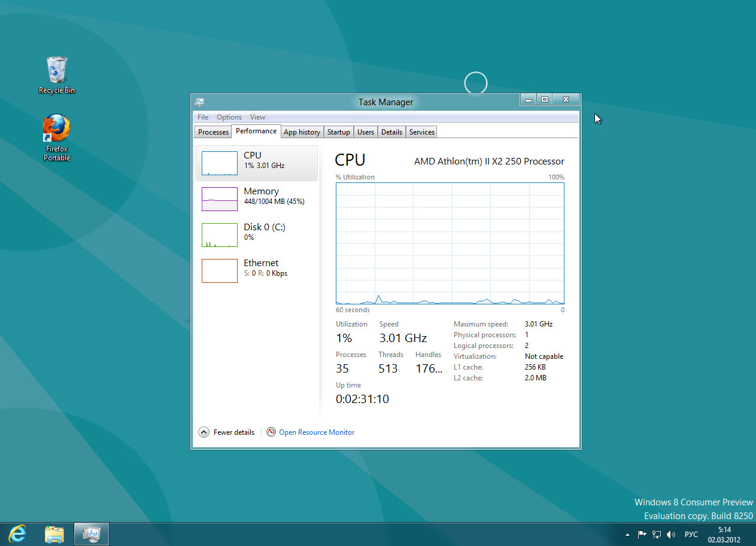Viewport: 756px width, 546px height.
Task: Click the Ethernet mini graph thumbnail
Action: click(220, 271)
